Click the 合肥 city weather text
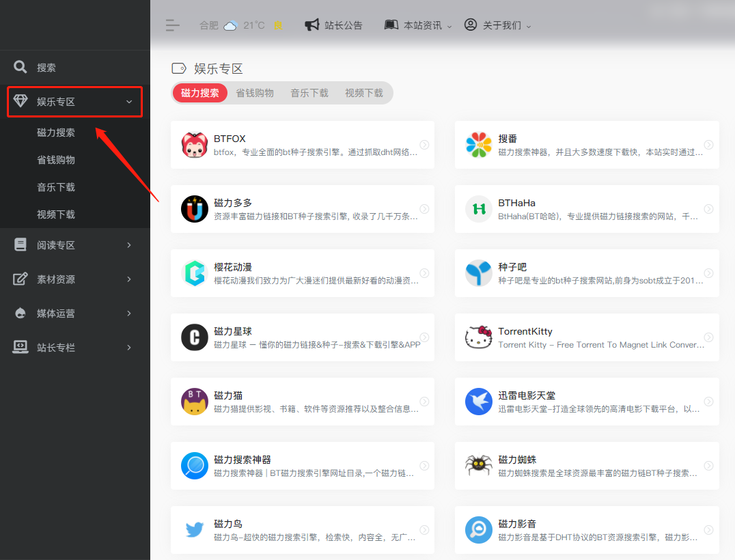The image size is (735, 560). pyautogui.click(x=208, y=25)
